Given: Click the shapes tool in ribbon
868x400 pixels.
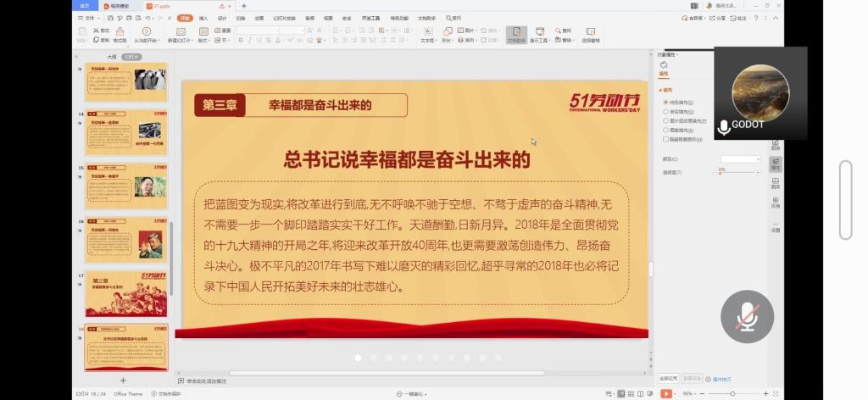Looking at the screenshot, I should [449, 33].
